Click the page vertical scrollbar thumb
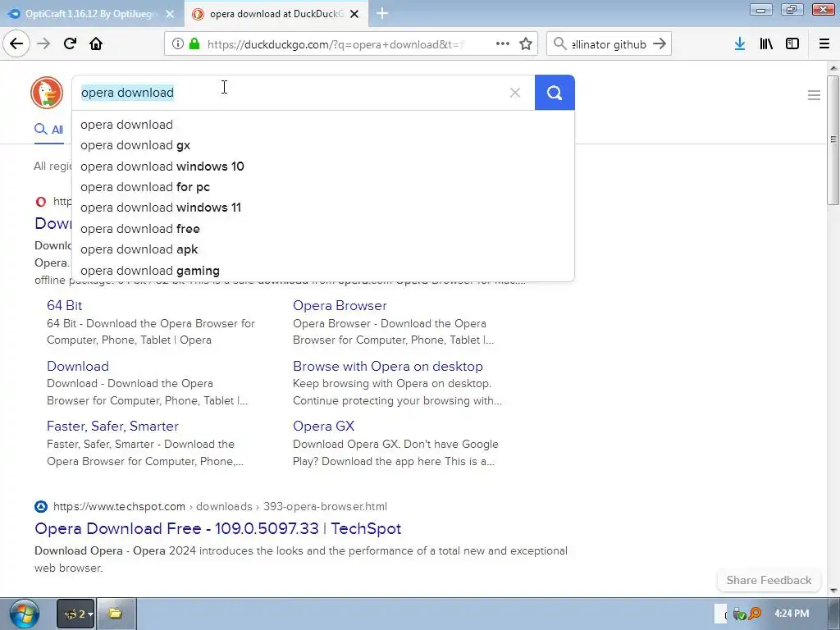 833,139
